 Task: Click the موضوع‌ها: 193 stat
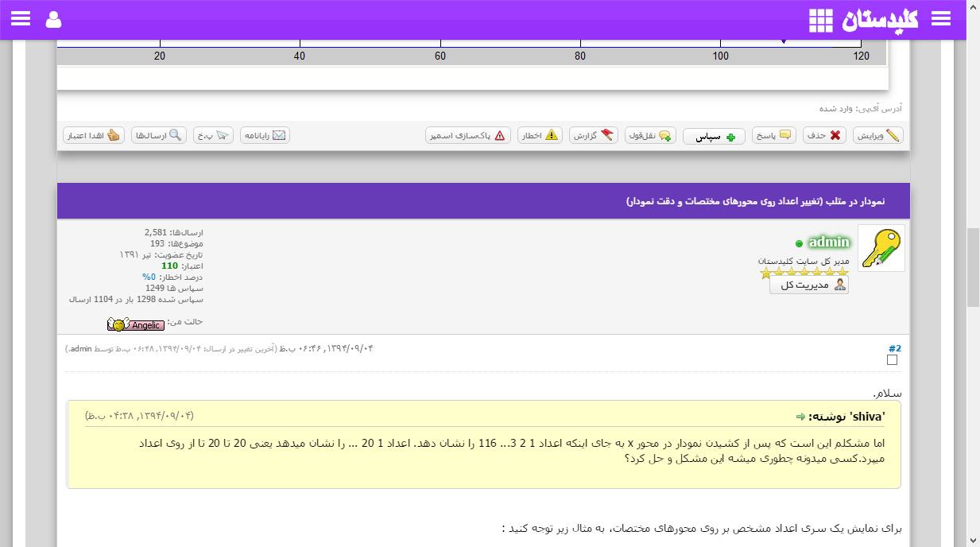click(x=176, y=243)
